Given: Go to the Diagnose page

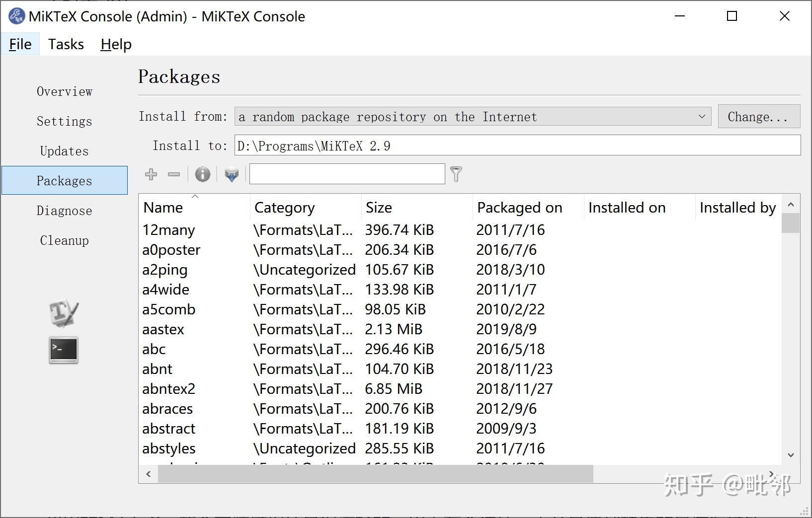Looking at the screenshot, I should click(65, 211).
